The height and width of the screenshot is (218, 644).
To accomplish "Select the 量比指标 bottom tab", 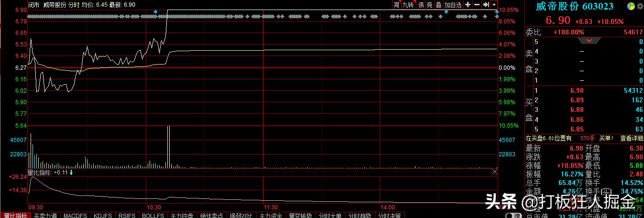I will (x=15, y=216).
